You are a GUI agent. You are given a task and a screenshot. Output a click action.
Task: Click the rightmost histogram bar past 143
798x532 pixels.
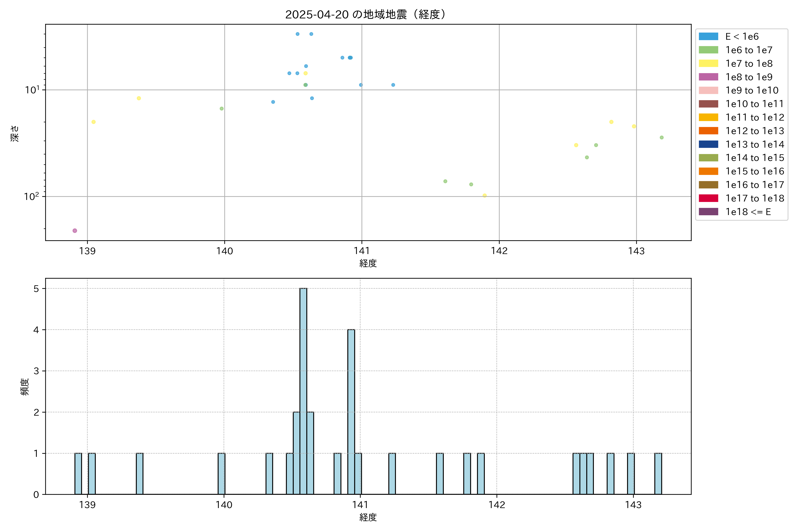tap(658, 474)
